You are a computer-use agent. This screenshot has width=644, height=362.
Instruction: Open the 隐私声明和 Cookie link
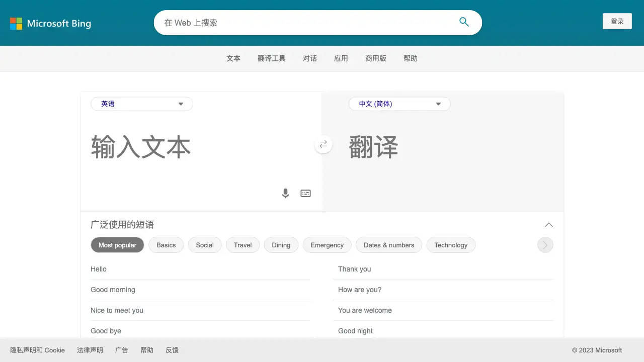[37, 350]
